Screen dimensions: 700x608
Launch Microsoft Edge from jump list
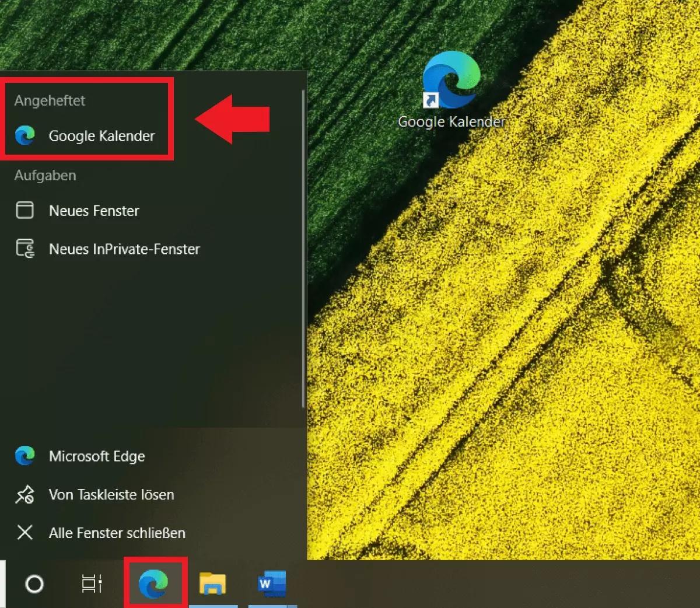point(152,456)
